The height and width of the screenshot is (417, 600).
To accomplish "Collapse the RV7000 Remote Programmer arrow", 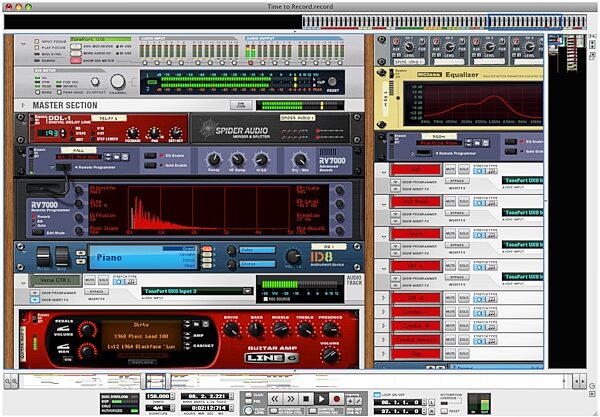I will [x=52, y=167].
